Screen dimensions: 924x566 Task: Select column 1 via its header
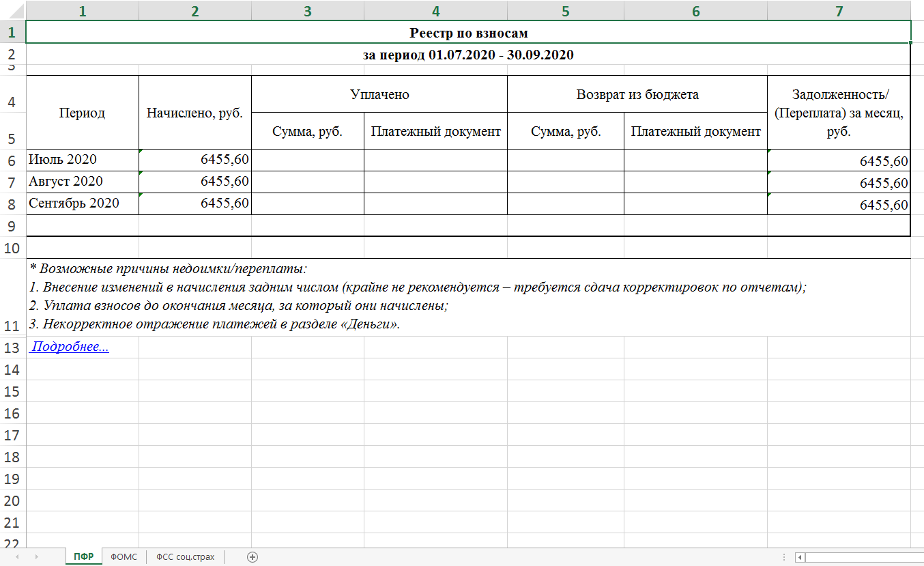click(83, 10)
